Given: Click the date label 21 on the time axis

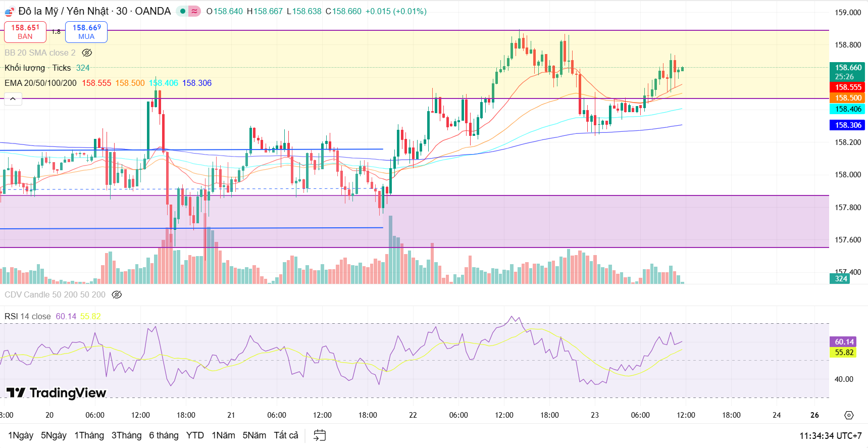Looking at the screenshot, I should point(231,415).
